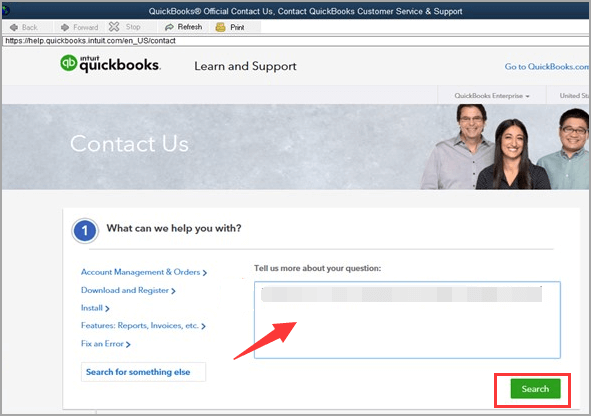The width and height of the screenshot is (591, 416).
Task: Open the Fix an Error topic
Action: pyautogui.click(x=106, y=344)
